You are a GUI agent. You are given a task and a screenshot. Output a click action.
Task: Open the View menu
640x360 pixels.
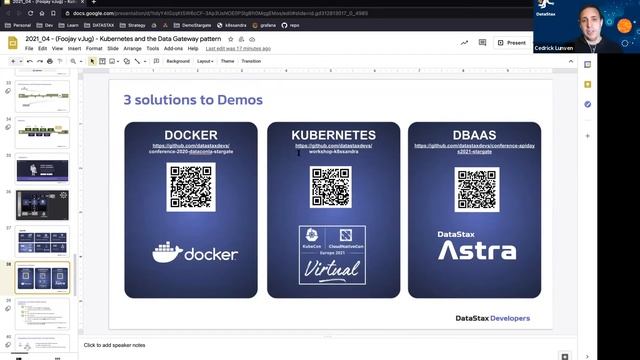point(57,49)
